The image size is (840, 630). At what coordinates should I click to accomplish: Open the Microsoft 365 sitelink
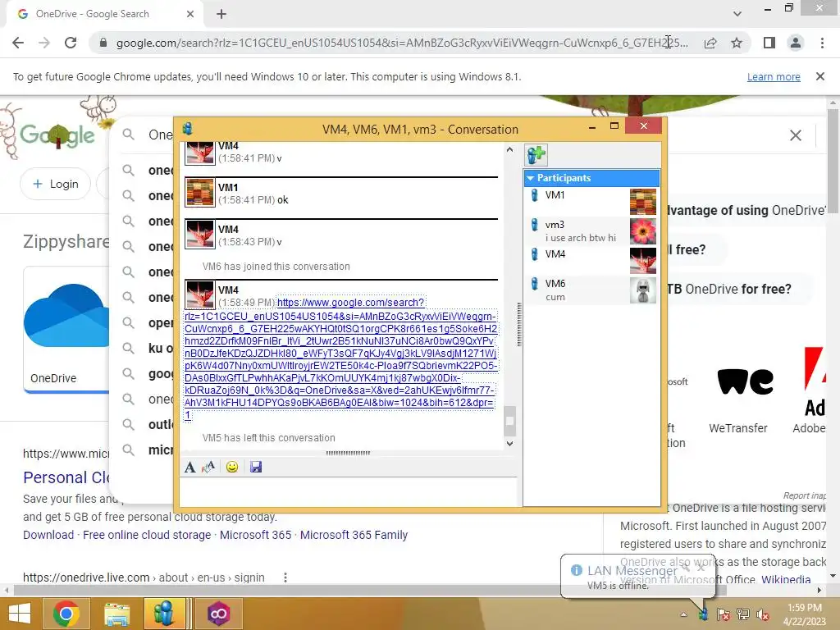tap(256, 535)
